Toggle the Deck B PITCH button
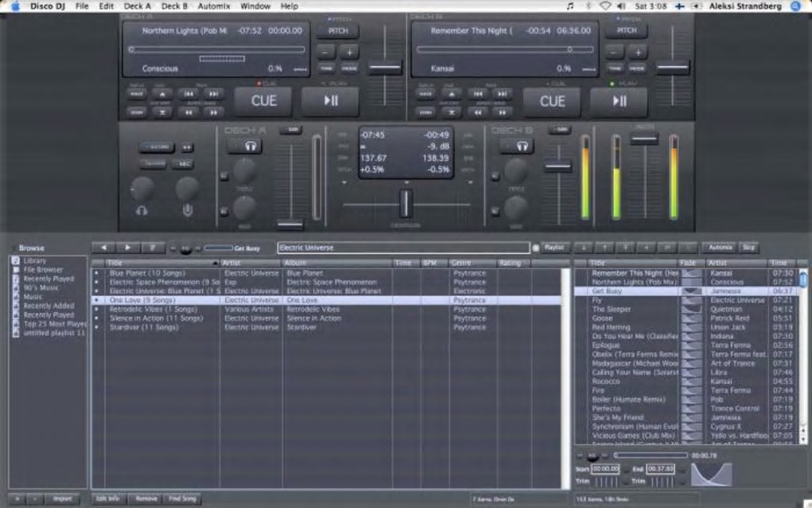This screenshot has width=812, height=508. coord(627,30)
